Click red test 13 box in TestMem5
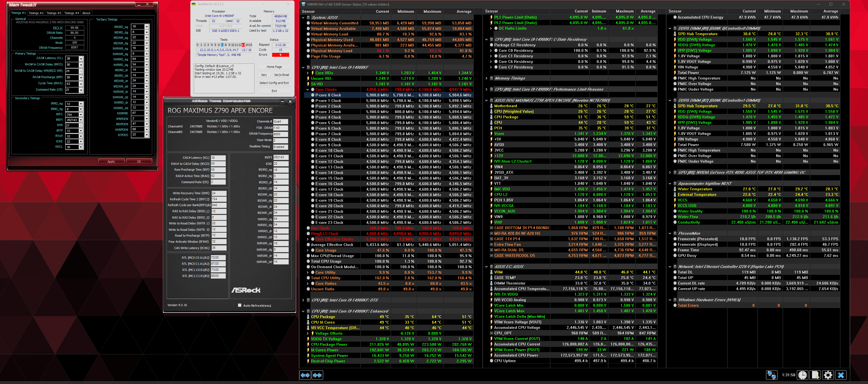868x384 pixels. click(x=243, y=45)
